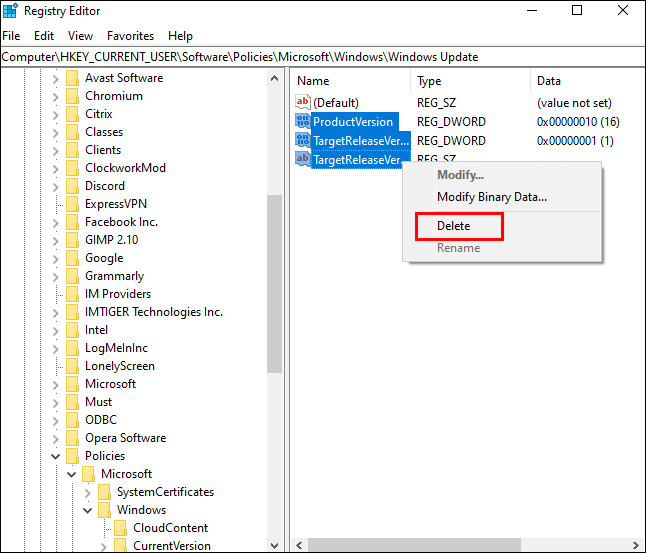Select the IM Providers folder icon

tap(73, 294)
